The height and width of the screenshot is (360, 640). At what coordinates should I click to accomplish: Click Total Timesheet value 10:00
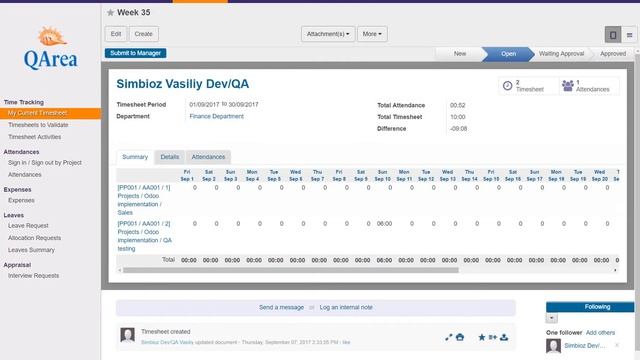pos(458,117)
